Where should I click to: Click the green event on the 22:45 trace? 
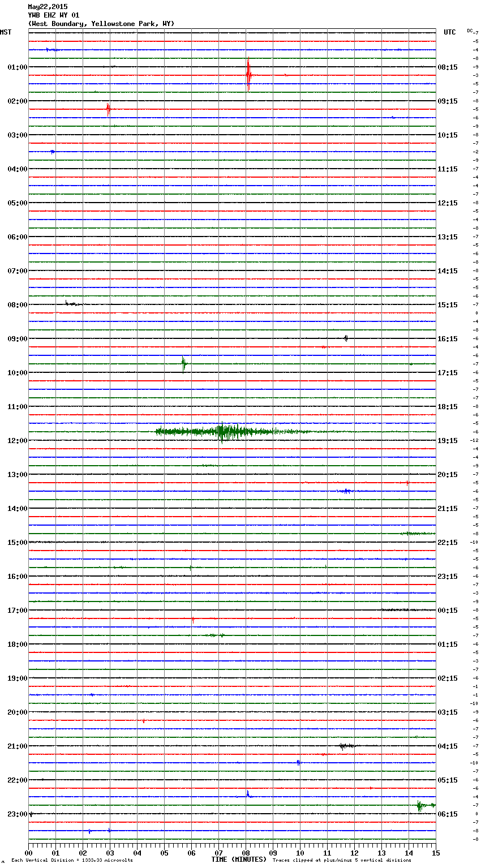point(423,805)
